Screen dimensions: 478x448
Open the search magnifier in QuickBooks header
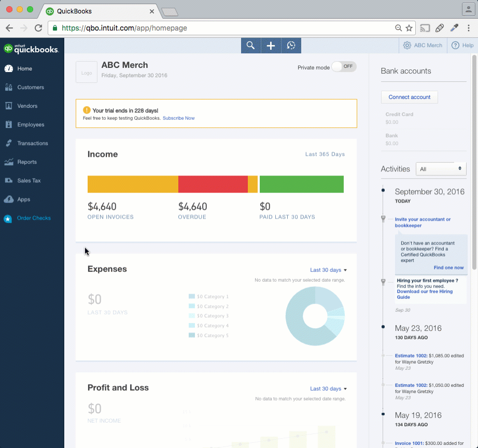click(x=250, y=46)
